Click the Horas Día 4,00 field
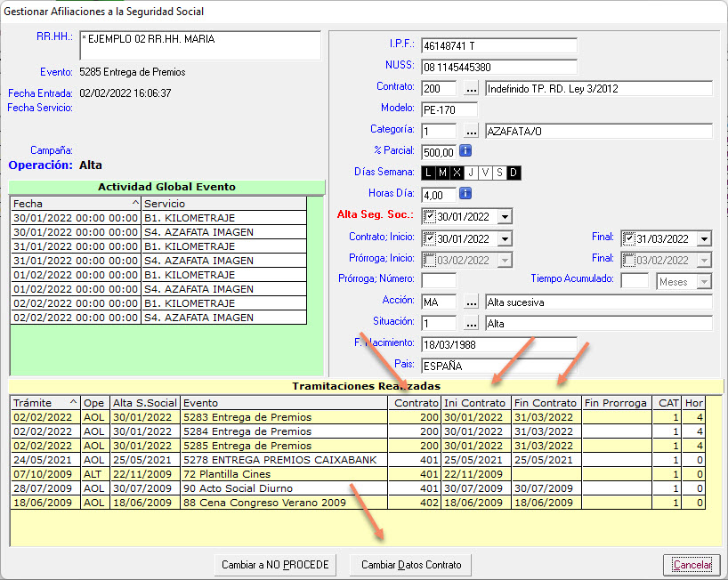 tap(439, 195)
